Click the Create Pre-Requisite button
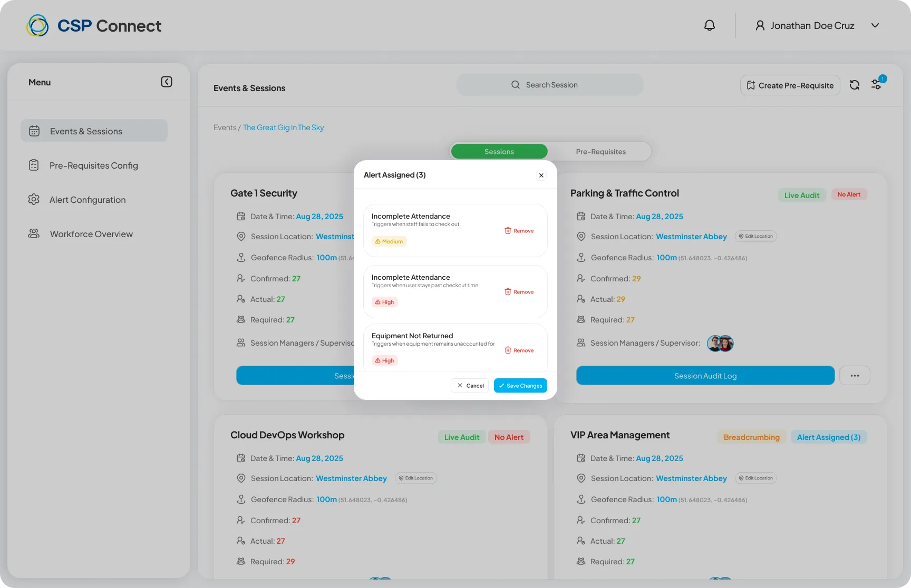Screen dimensions: 911x588 [790, 85]
